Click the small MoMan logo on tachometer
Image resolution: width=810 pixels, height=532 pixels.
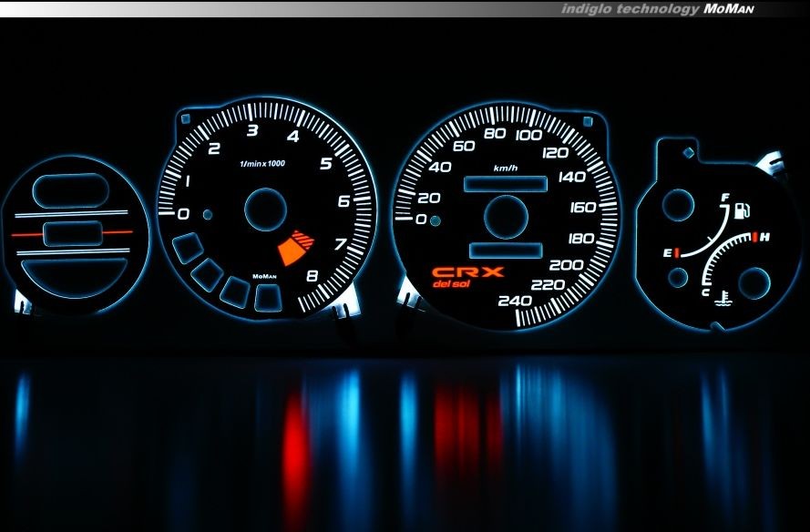[264, 276]
